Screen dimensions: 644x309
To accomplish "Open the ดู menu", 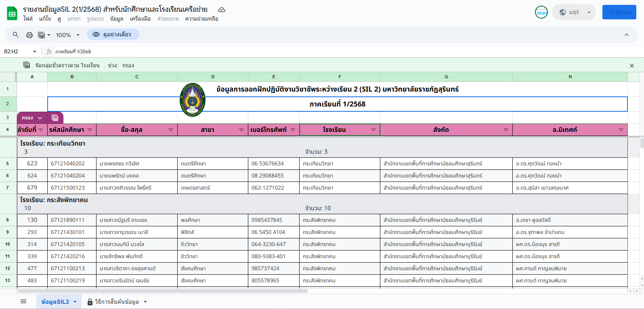I will tap(59, 19).
